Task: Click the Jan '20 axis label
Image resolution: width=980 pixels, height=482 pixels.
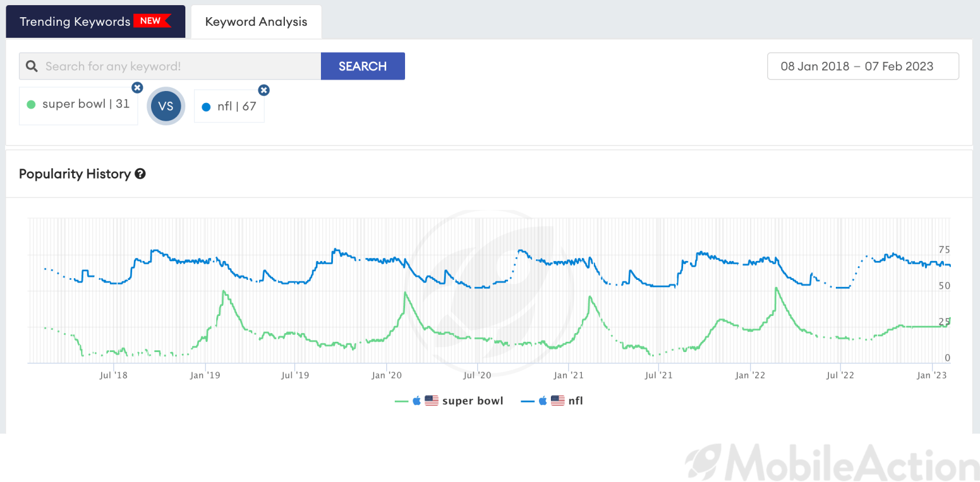Action: [x=387, y=376]
